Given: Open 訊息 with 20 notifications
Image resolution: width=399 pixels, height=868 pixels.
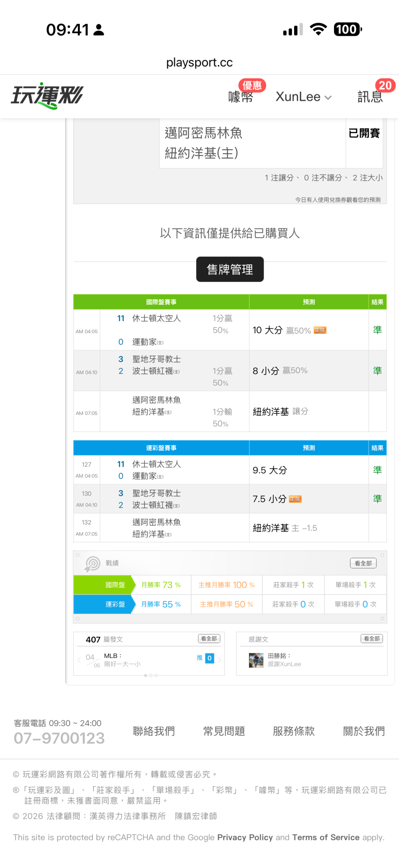Looking at the screenshot, I should (x=370, y=97).
